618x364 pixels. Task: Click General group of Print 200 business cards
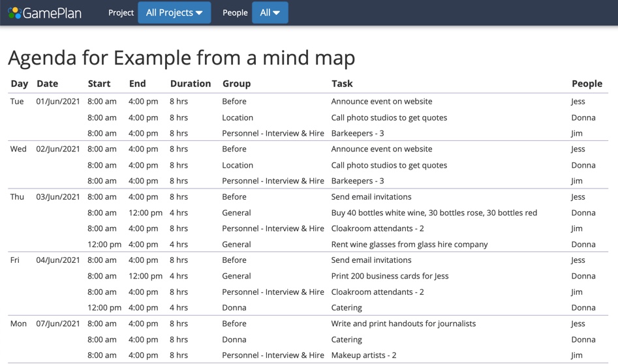(x=236, y=276)
